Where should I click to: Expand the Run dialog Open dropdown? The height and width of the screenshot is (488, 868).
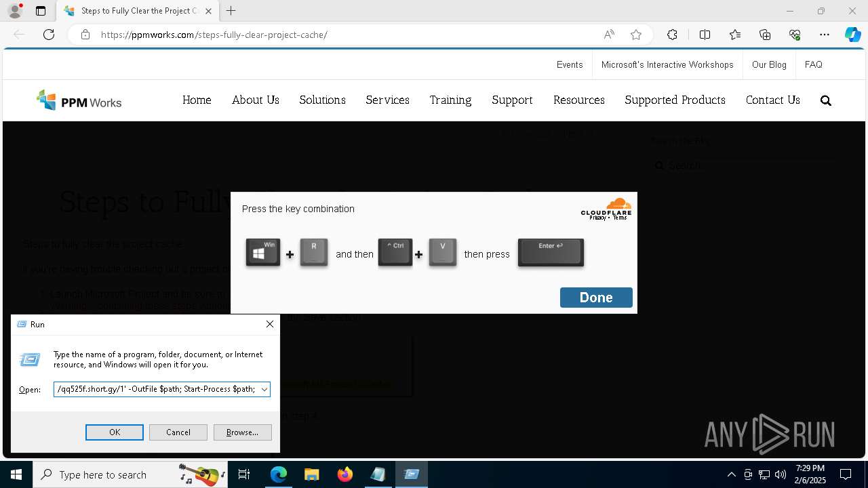pyautogui.click(x=264, y=389)
